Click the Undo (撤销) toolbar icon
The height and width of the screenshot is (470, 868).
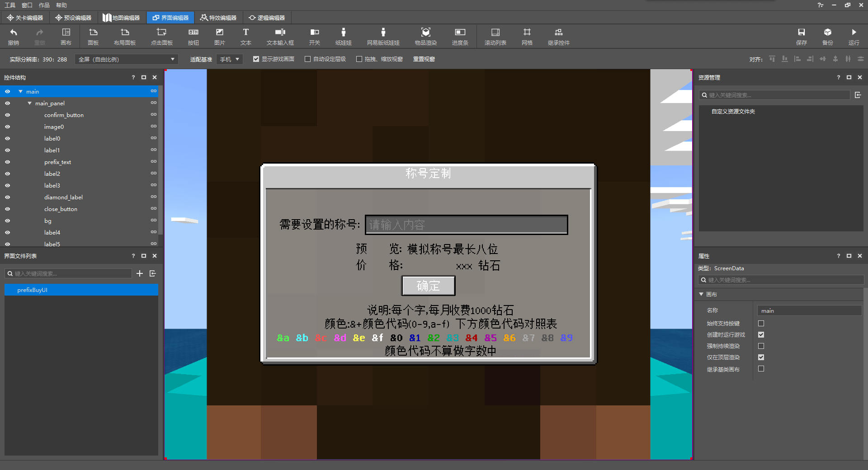(14, 36)
